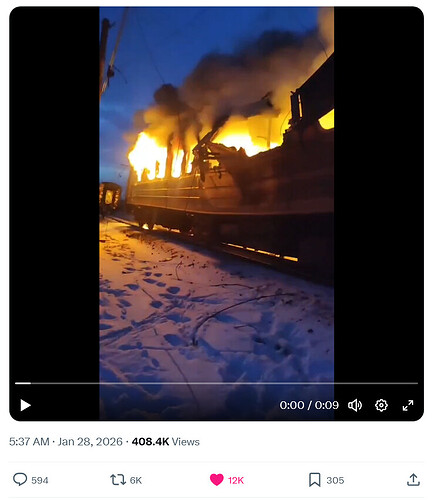
Task: Expand video to fullscreen
Action: pyautogui.click(x=408, y=405)
